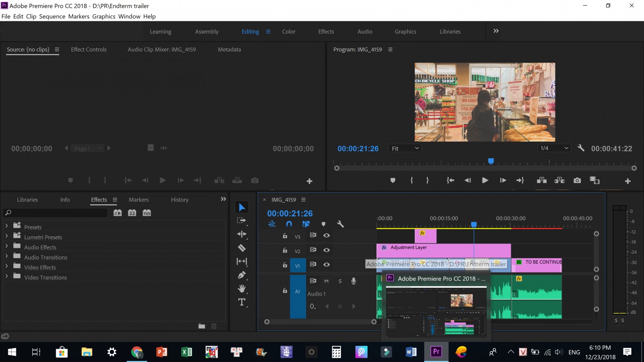This screenshot has width=644, height=362.
Task: Hide V3 track output eye
Action: click(326, 235)
